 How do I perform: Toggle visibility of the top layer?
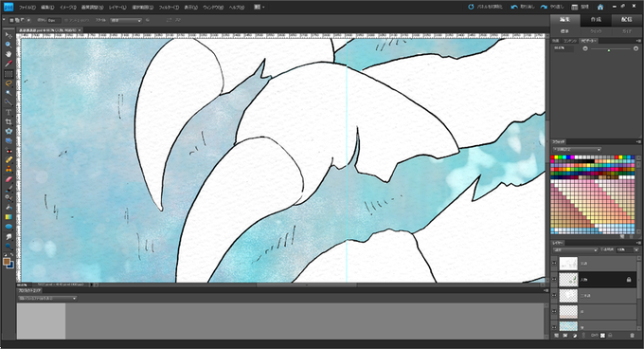point(554,264)
